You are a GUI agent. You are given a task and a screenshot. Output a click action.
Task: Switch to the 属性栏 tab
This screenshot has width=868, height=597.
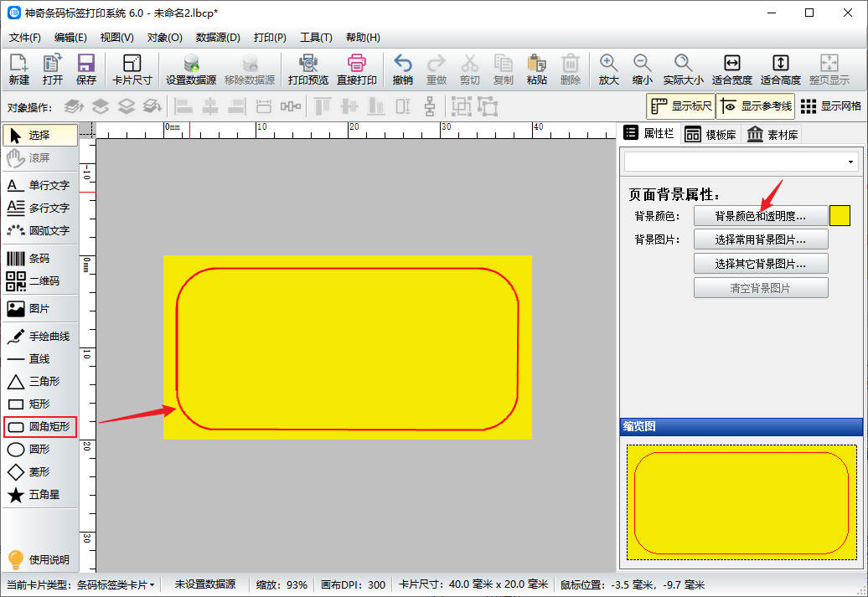pos(648,133)
